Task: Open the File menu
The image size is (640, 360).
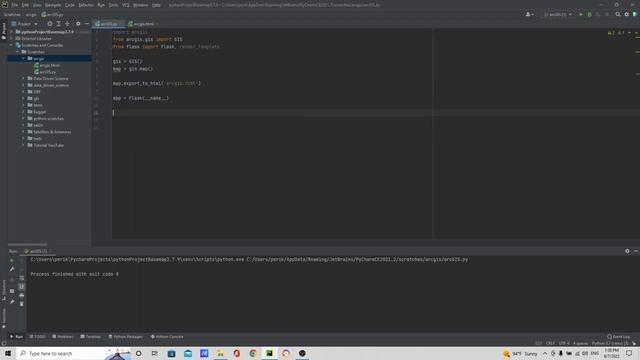Action: (15, 5)
